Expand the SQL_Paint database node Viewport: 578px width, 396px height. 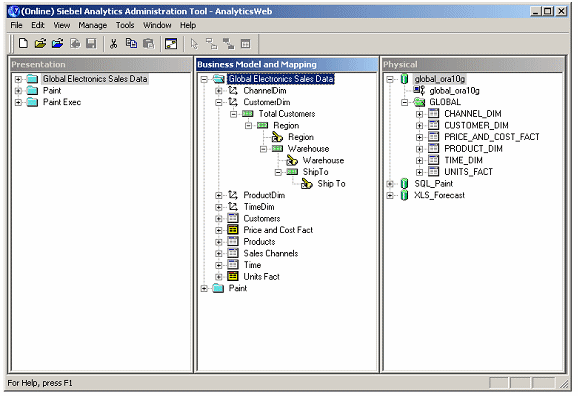click(x=390, y=184)
